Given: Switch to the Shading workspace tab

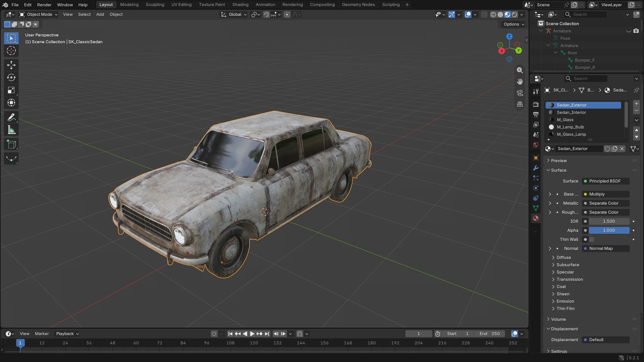Looking at the screenshot, I should click(240, 5).
